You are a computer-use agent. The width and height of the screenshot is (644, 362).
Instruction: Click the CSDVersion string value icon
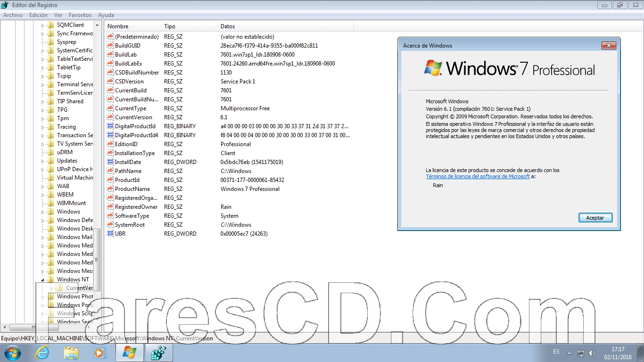point(110,82)
